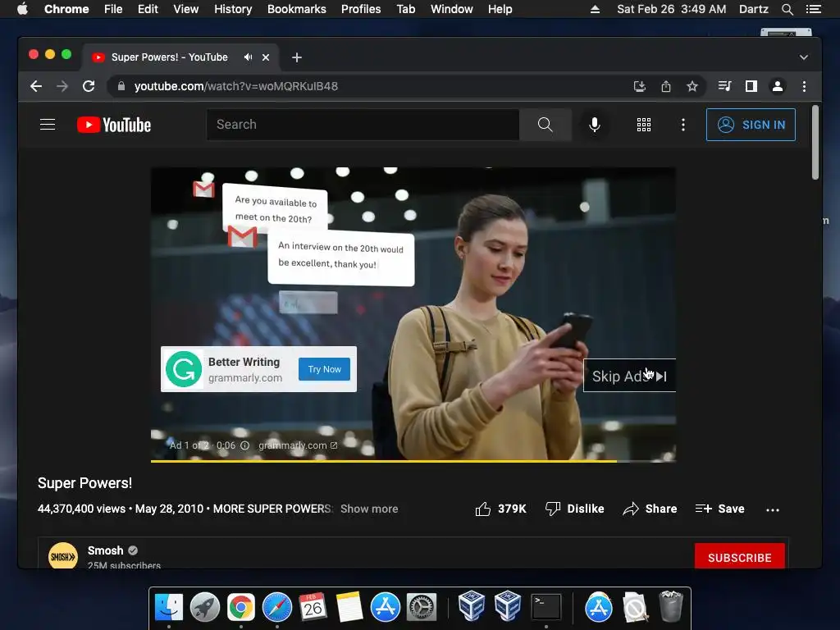Open Smosh channel name link
This screenshot has width=840, height=630.
click(106, 550)
